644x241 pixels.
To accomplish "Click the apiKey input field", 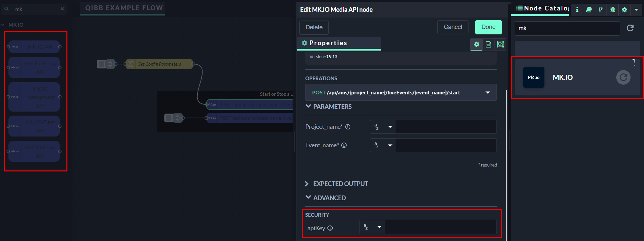I will click(x=440, y=227).
